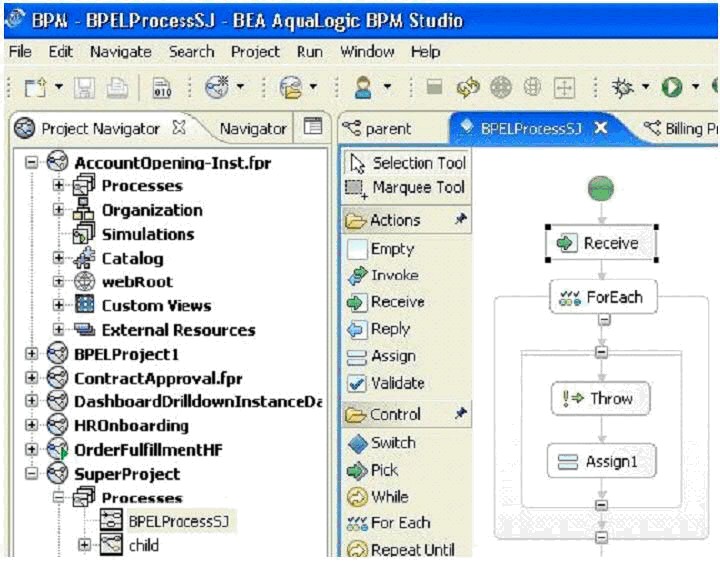Expand the ContractApproval.fpr project node

click(x=31, y=377)
